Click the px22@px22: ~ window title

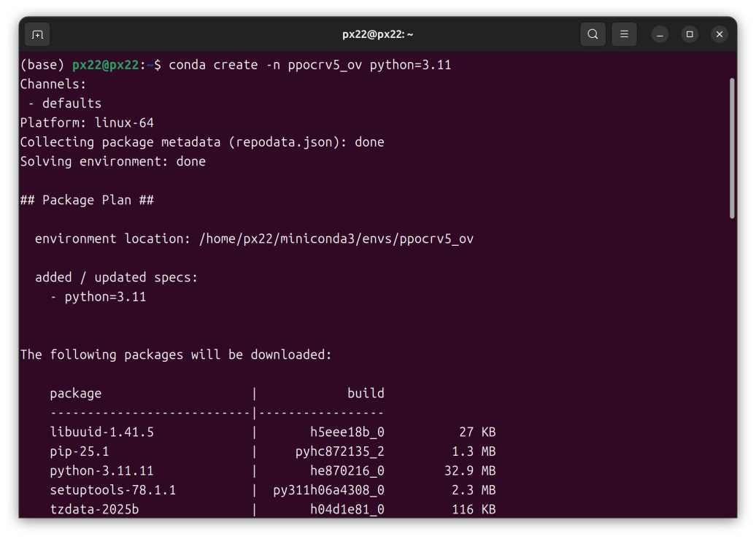point(378,34)
